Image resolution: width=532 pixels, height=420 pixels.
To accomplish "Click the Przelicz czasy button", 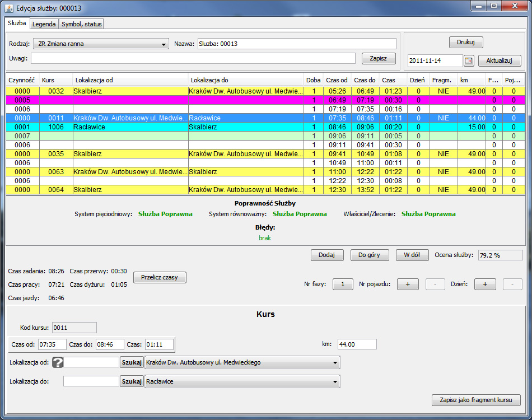I will point(160,278).
